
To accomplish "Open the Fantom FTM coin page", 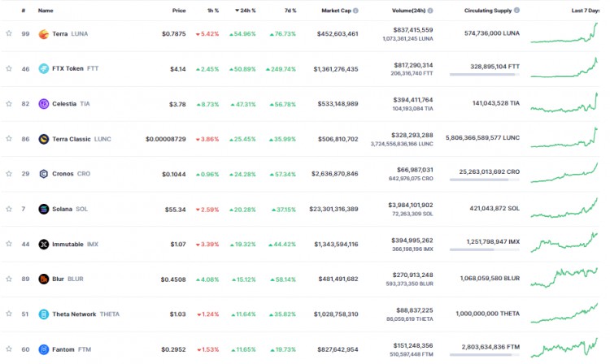I will 72,349.
